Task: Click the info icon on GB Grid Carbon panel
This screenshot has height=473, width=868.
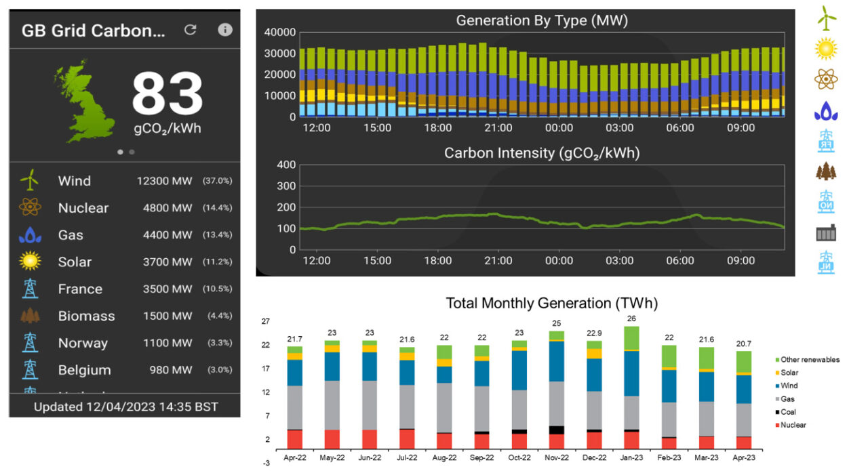Action: tap(224, 30)
